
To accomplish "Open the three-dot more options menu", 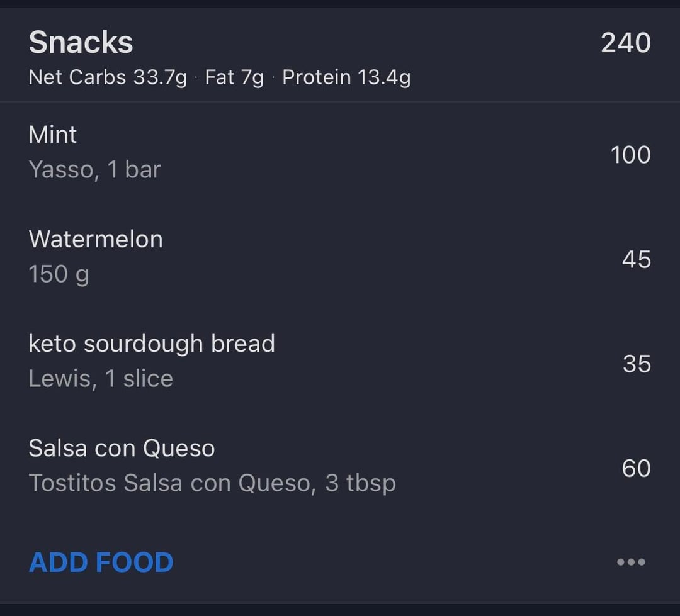I will [x=631, y=562].
